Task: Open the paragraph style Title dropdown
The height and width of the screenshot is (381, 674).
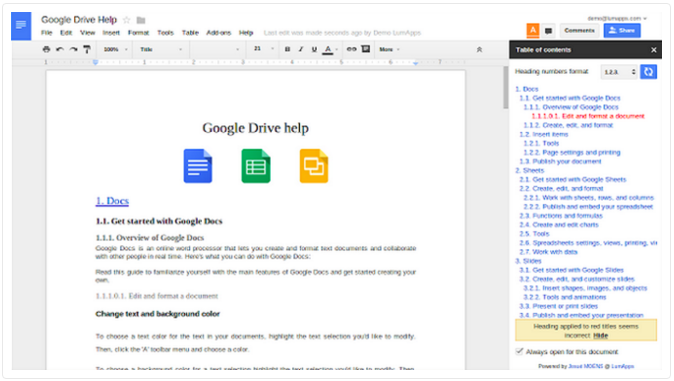Action: 161,49
